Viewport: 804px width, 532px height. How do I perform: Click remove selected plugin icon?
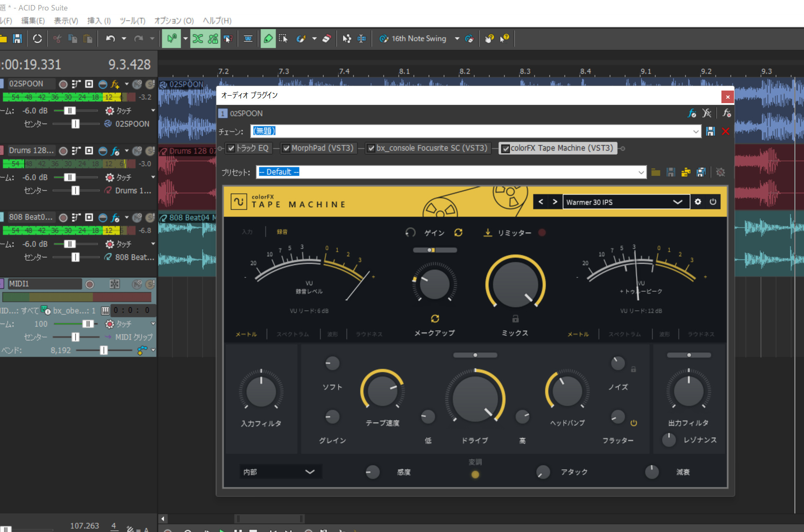pos(707,113)
